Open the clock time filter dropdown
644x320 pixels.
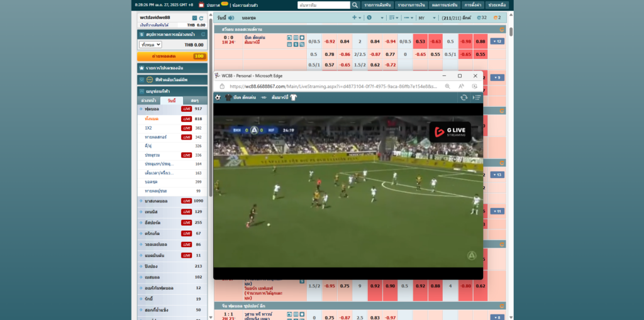pyautogui.click(x=375, y=18)
